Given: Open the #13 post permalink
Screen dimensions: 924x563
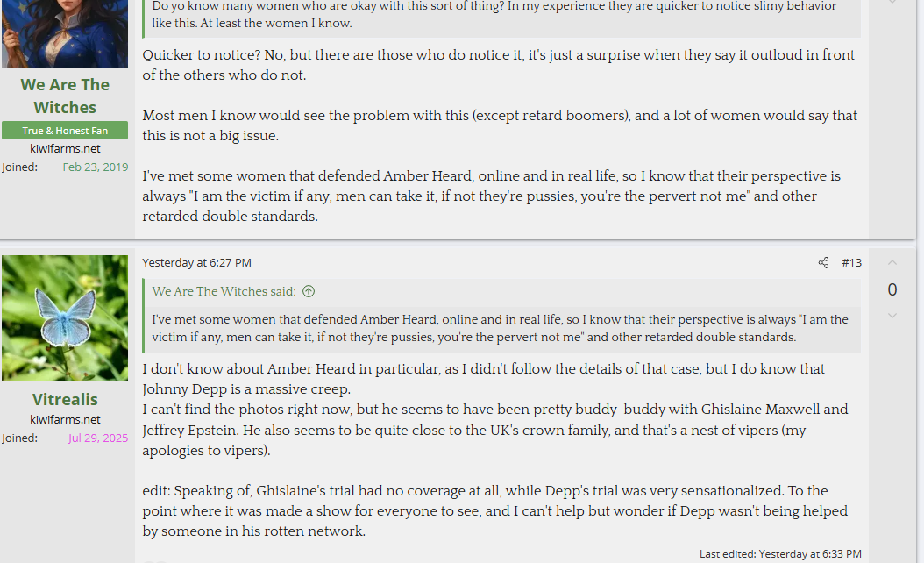Looking at the screenshot, I should [x=851, y=263].
